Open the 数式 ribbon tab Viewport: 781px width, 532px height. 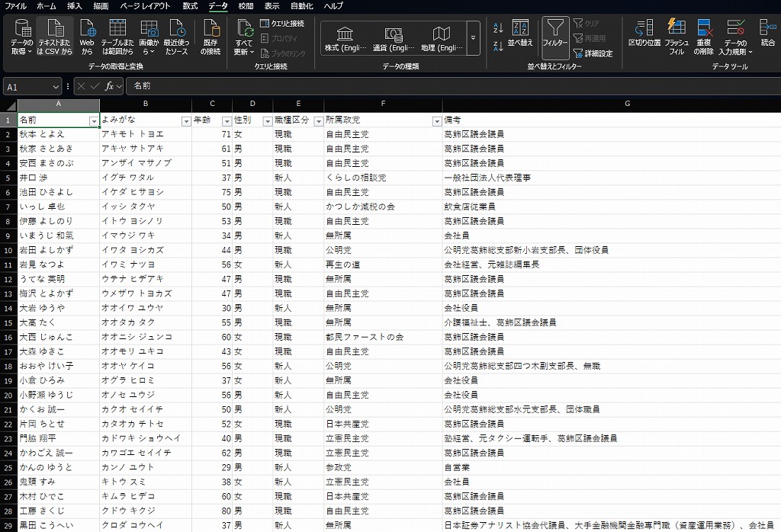190,6
